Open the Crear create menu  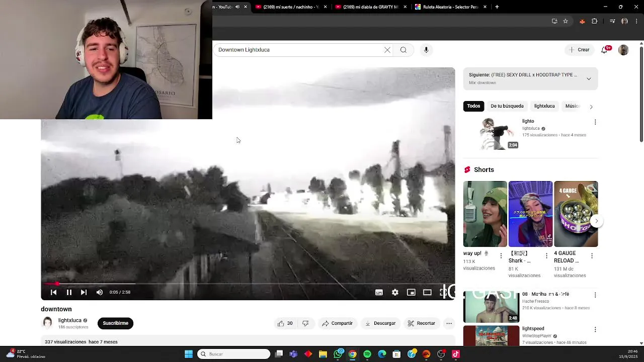pyautogui.click(x=579, y=50)
